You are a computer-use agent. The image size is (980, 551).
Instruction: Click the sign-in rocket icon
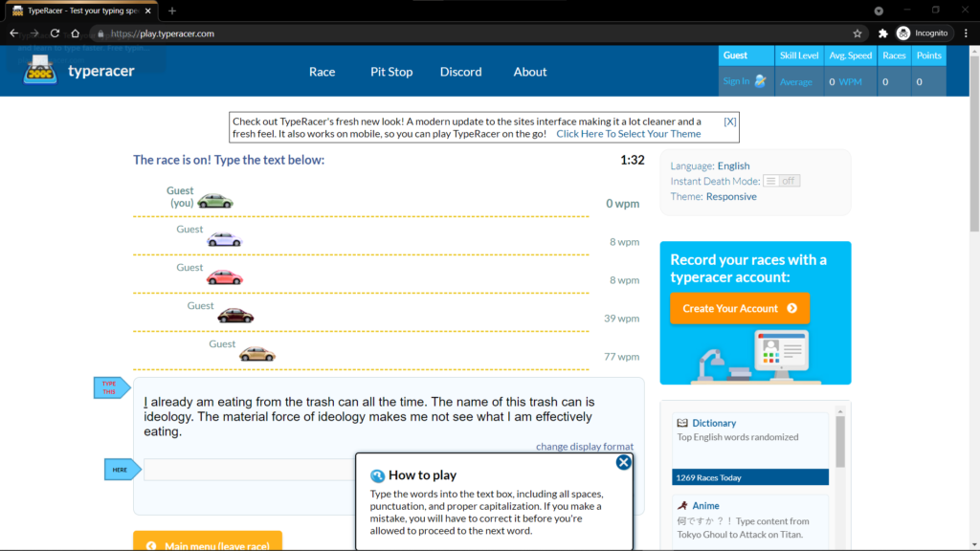click(761, 81)
